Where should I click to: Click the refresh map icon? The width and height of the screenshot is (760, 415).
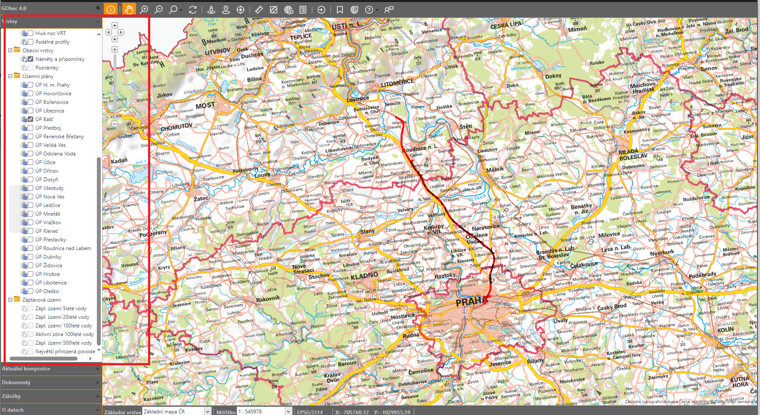pos(192,9)
